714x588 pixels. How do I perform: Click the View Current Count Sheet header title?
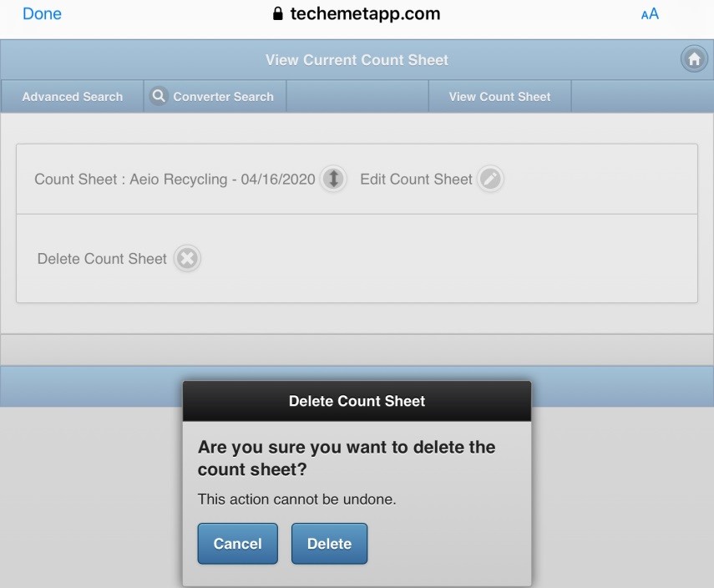pos(357,60)
